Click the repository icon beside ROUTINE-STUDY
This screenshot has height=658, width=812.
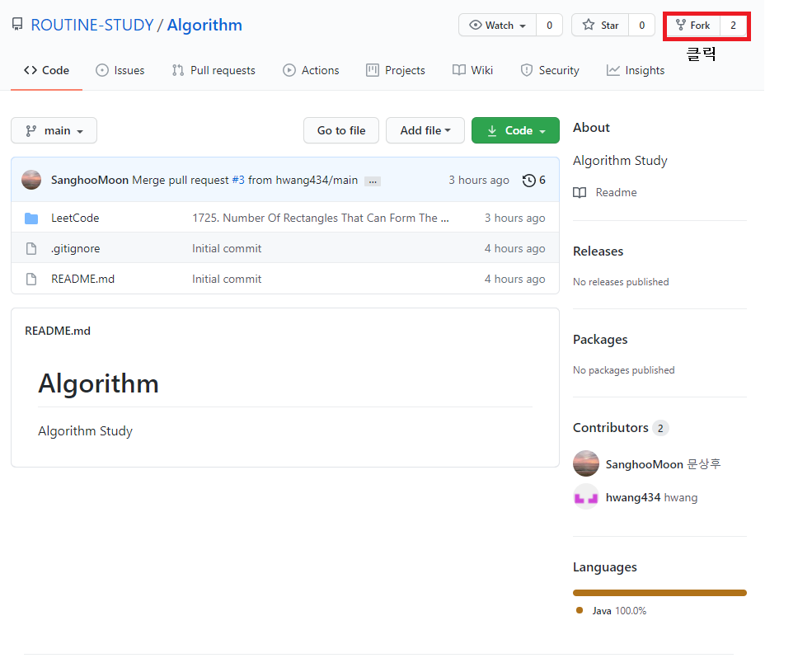[x=17, y=25]
